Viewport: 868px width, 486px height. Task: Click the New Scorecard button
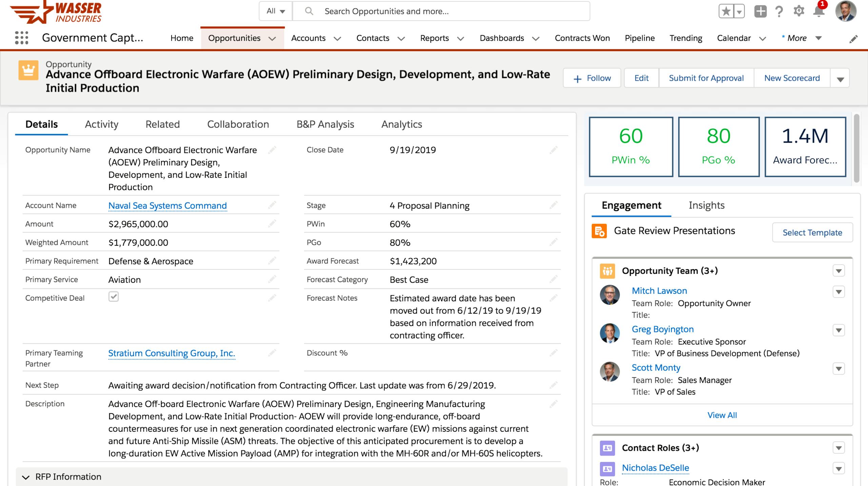pyautogui.click(x=792, y=78)
